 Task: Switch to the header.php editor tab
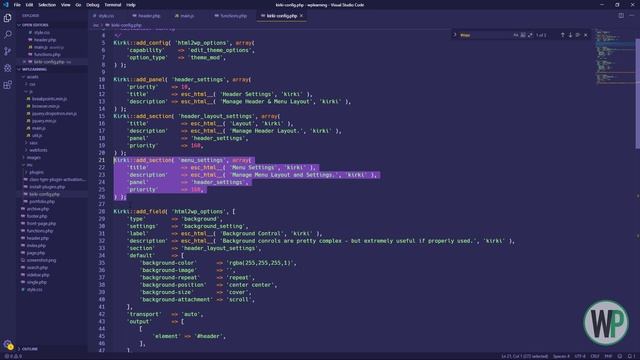tap(149, 16)
